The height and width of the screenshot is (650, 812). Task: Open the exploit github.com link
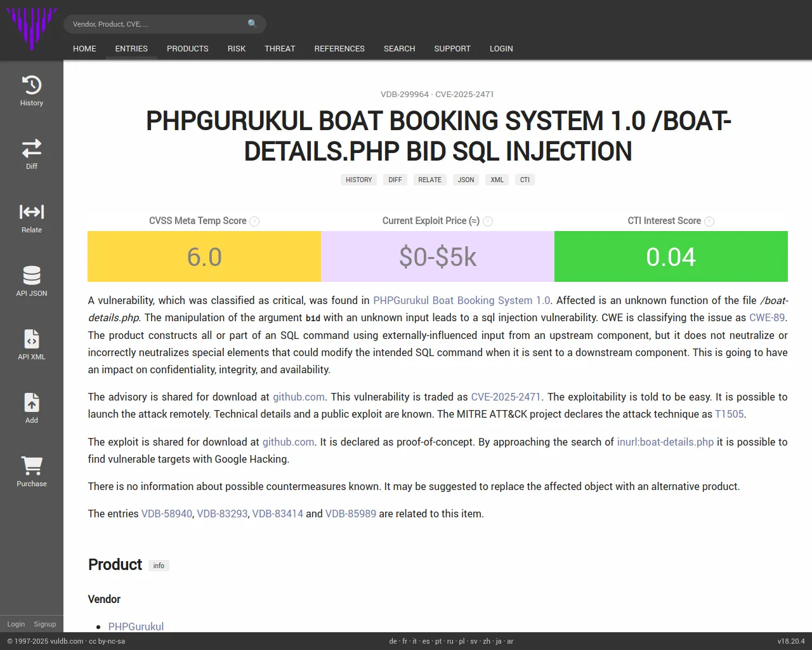pos(289,442)
